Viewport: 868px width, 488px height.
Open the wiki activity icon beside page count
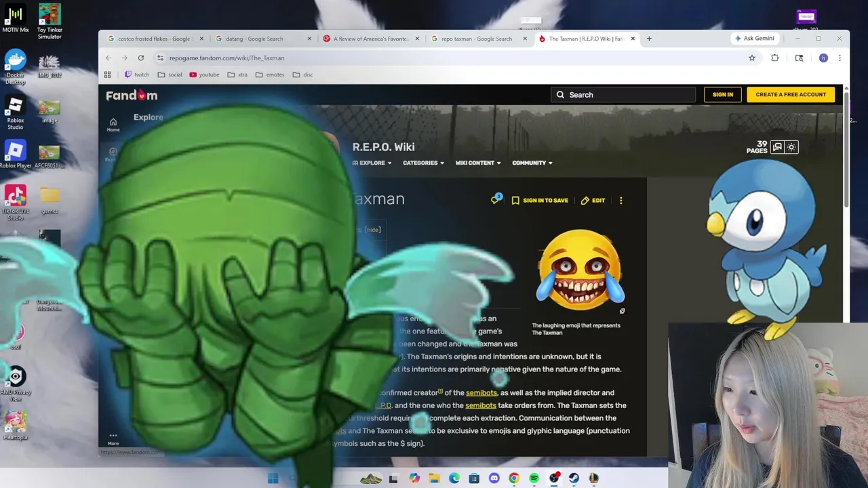tap(777, 147)
